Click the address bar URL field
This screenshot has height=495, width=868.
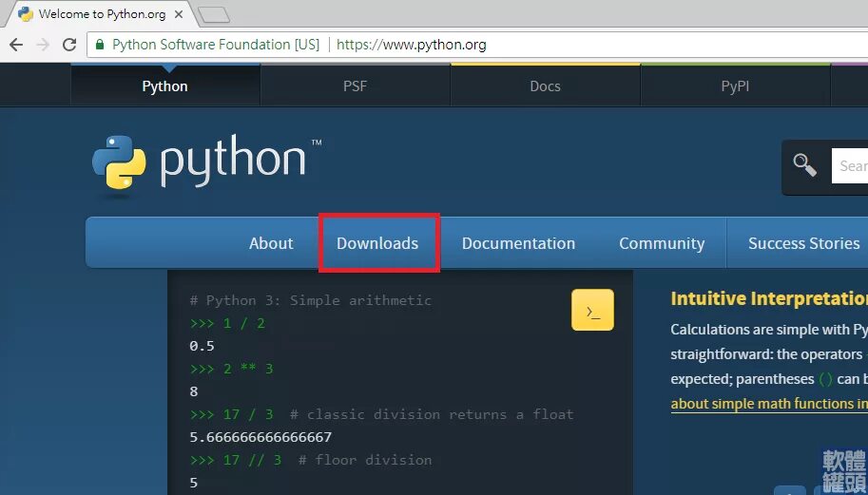(477, 45)
